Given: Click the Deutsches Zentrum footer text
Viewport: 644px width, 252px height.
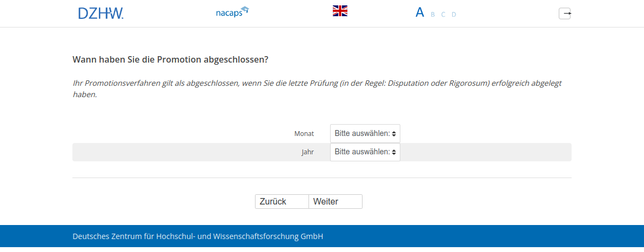Looking at the screenshot, I should point(198,236).
